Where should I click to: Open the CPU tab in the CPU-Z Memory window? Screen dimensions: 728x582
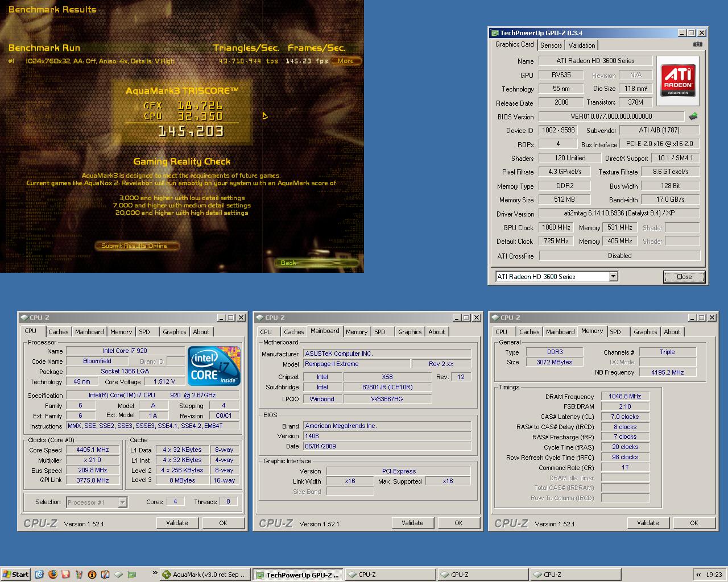pos(502,332)
